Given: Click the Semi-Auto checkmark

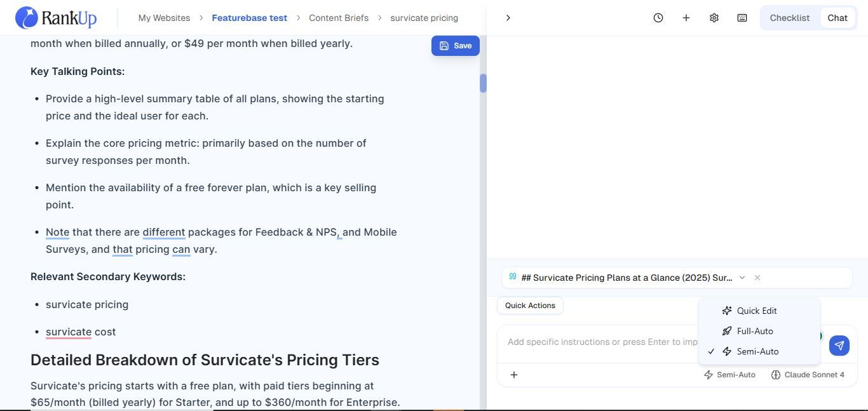Looking at the screenshot, I should 711,351.
